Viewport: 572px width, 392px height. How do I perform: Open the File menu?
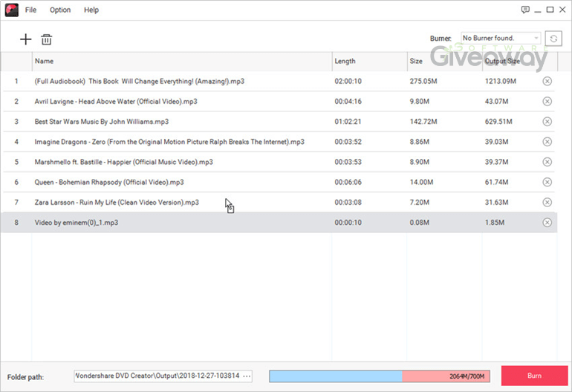[30, 10]
